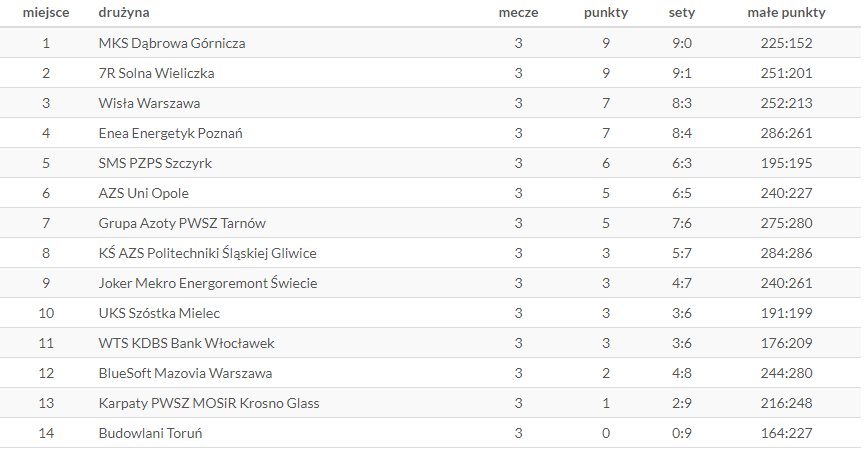Click Joker Mekro Energoremont Świecie
The width and height of the screenshot is (865, 450).
point(208,283)
